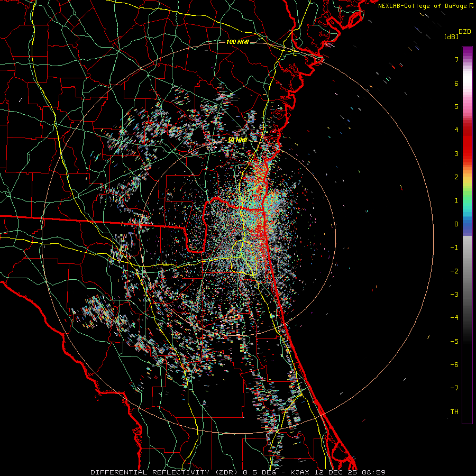This screenshot has height=476, width=476.
Task: Click the TH threshold label on scale
Action: click(x=454, y=412)
